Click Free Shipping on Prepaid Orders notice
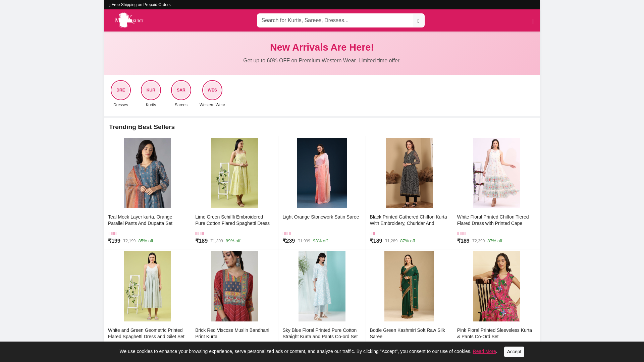The width and height of the screenshot is (644, 362). (x=140, y=5)
